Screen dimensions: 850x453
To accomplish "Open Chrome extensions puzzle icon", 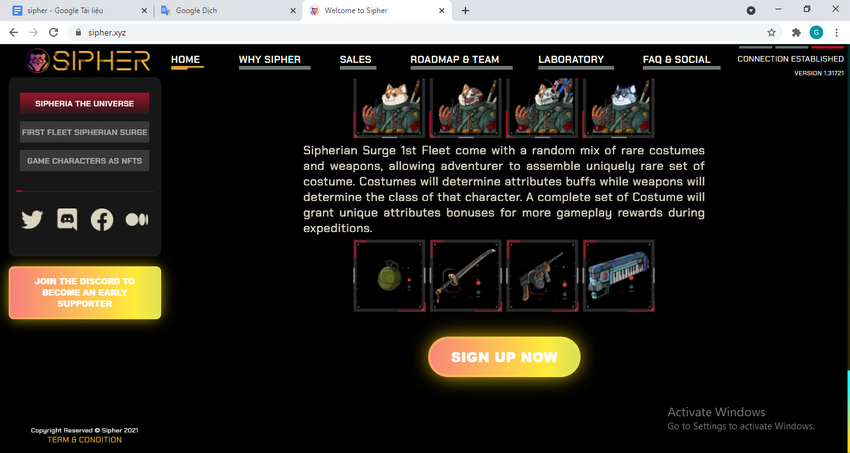I will pyautogui.click(x=796, y=33).
